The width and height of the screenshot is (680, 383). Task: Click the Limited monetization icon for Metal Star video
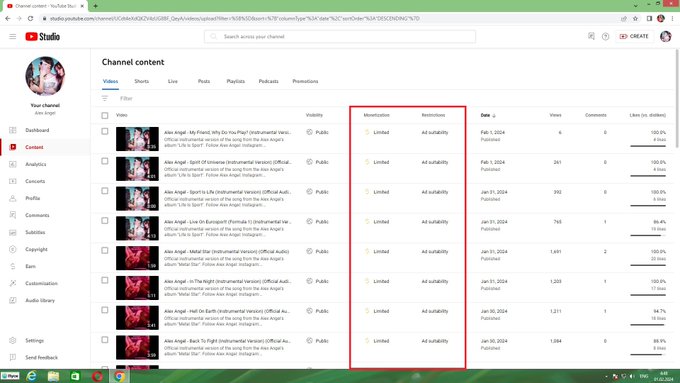click(x=367, y=251)
